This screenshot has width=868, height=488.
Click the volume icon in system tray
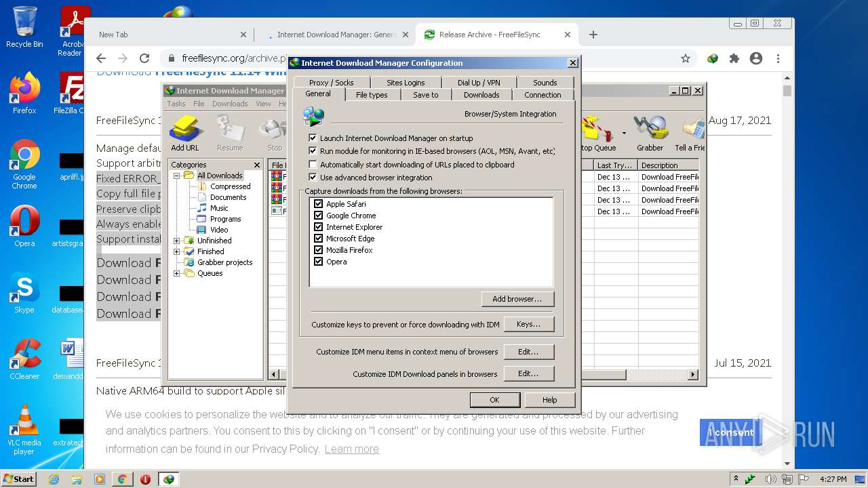[x=771, y=479]
